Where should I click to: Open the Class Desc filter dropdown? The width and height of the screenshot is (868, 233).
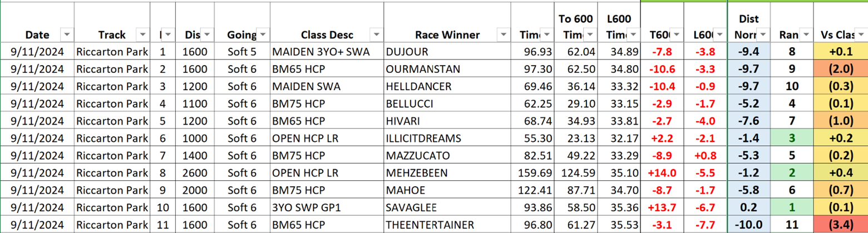pos(377,34)
